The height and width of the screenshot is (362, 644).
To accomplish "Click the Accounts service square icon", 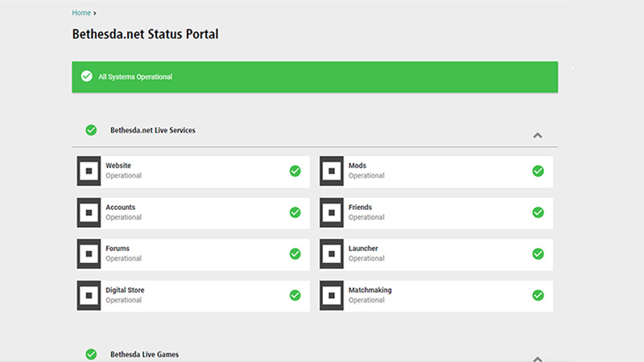I will click(x=89, y=212).
